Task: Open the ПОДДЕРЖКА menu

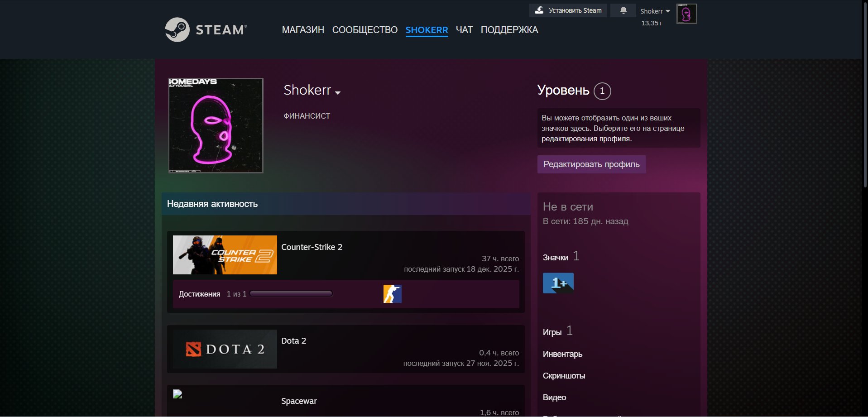Action: tap(509, 30)
